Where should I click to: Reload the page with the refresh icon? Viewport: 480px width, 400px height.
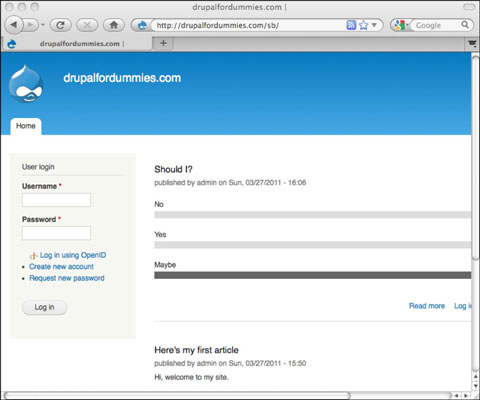click(60, 25)
